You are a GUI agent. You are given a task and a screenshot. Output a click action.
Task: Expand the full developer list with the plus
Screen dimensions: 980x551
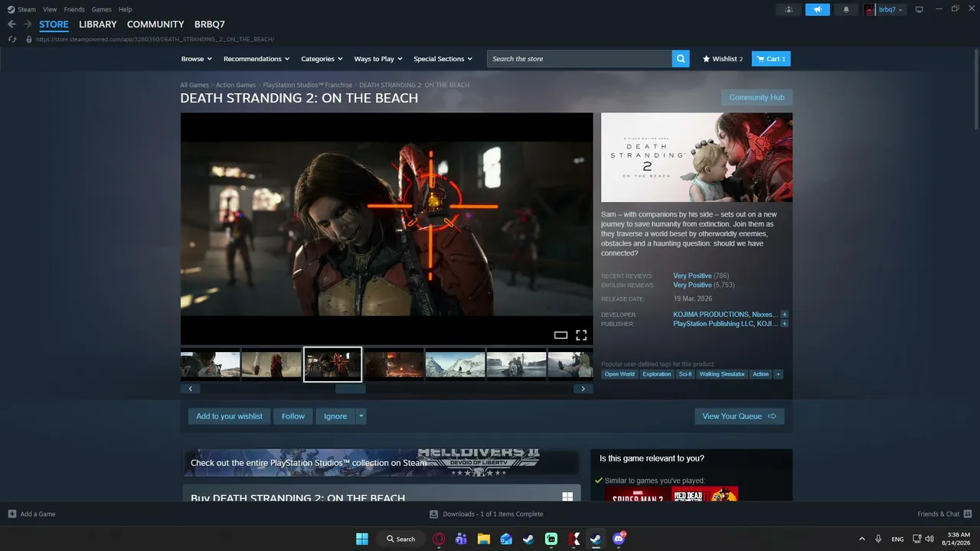click(784, 315)
